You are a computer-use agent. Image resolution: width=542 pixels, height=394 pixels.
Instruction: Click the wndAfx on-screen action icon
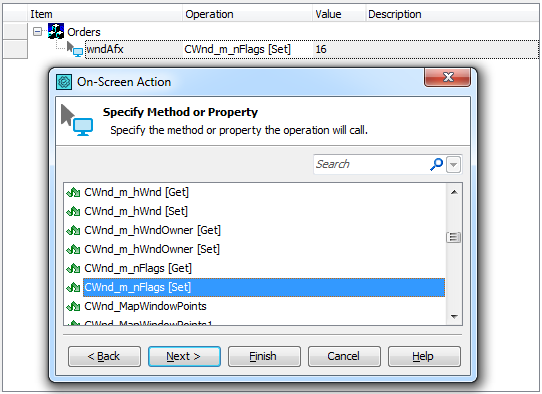pyautogui.click(x=75, y=49)
